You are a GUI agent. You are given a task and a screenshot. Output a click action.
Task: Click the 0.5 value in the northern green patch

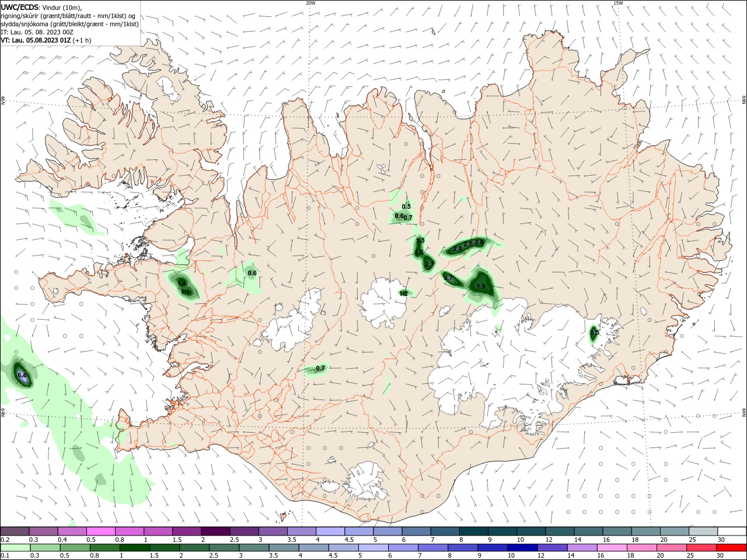pyautogui.click(x=407, y=206)
